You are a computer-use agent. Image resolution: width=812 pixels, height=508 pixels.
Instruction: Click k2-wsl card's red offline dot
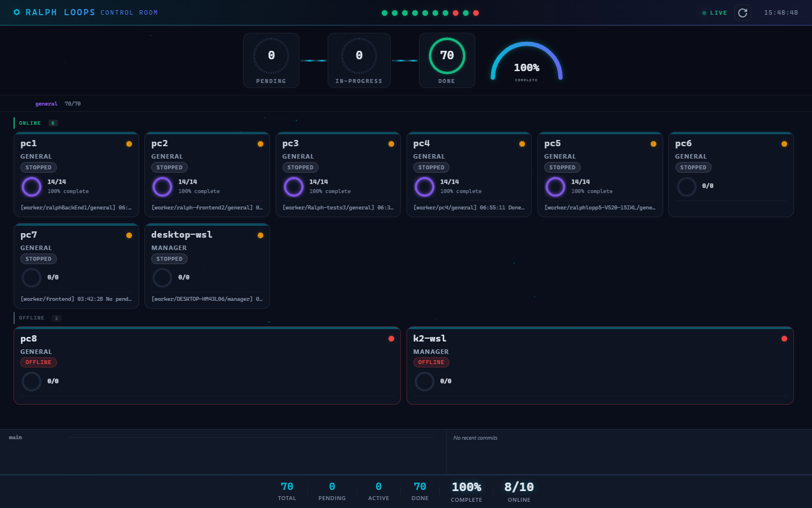point(784,339)
